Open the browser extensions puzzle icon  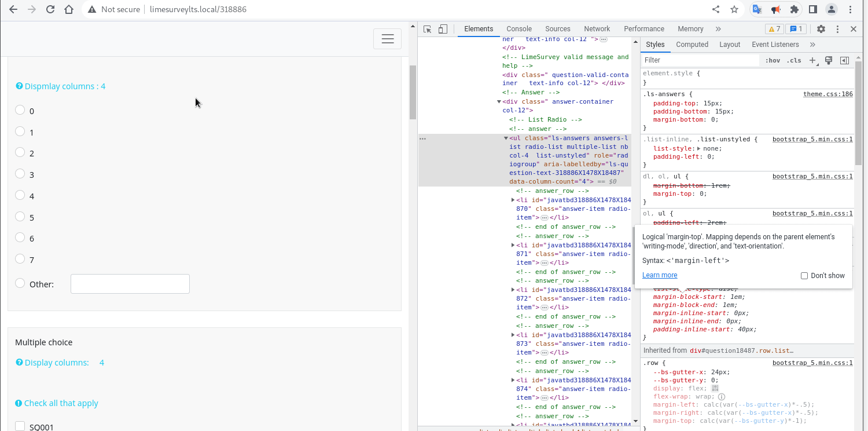[795, 9]
